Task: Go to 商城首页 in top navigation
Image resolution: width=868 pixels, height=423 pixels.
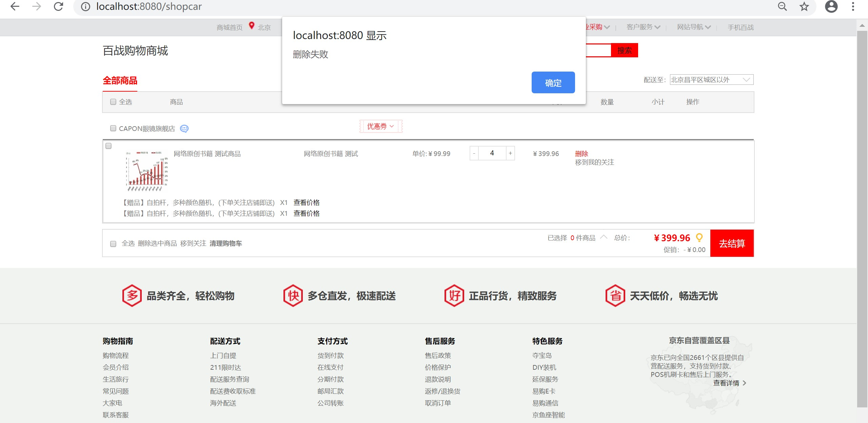Action: point(230,27)
